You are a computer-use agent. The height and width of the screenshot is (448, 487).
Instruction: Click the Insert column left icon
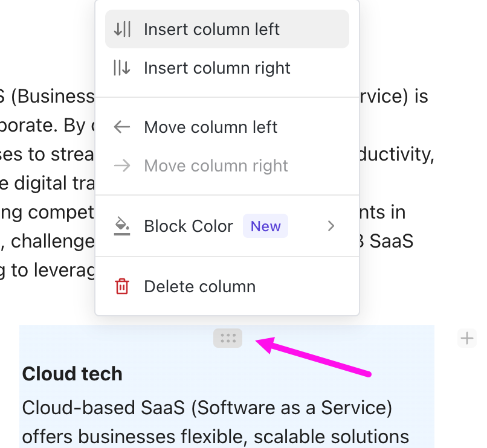122,29
